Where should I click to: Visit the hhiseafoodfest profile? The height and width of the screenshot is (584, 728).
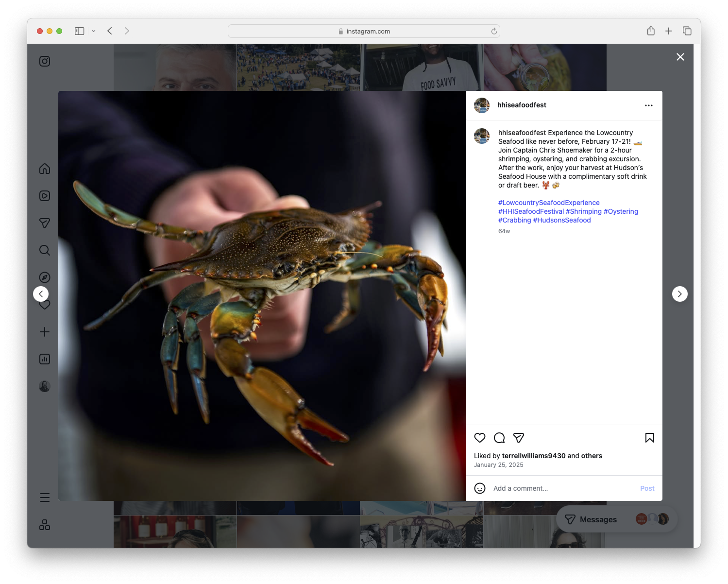[522, 105]
